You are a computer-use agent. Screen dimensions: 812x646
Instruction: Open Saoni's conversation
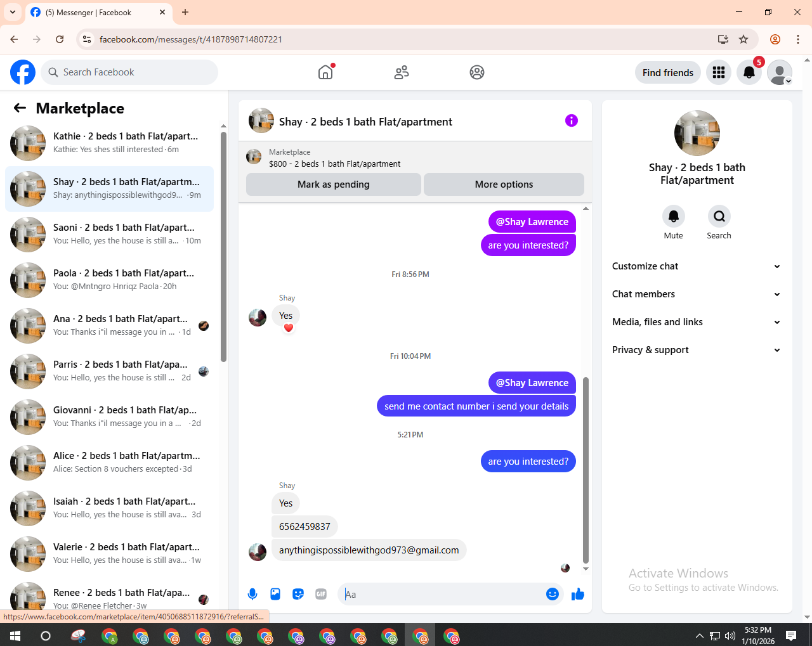[109, 235]
